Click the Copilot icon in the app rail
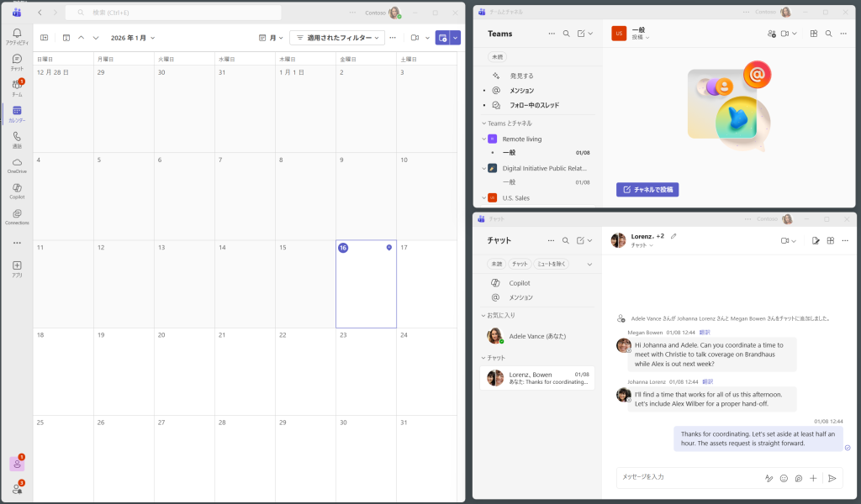 (17, 191)
